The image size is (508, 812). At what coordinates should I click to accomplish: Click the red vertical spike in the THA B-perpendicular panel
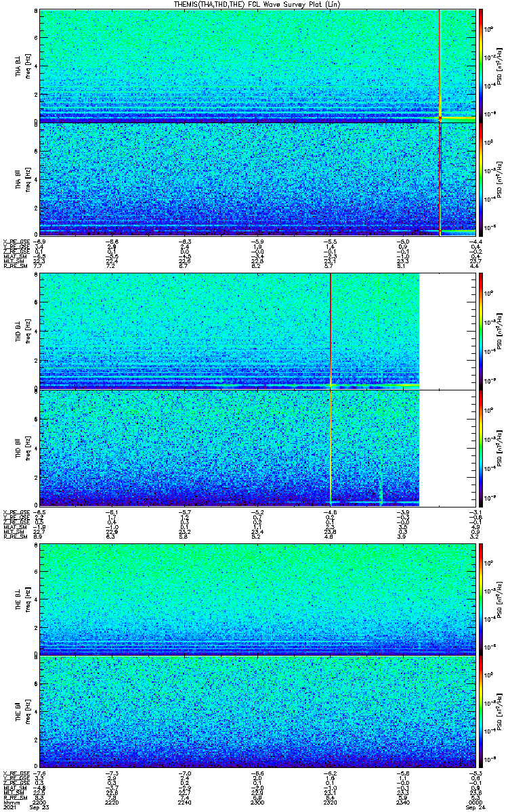coord(440,66)
